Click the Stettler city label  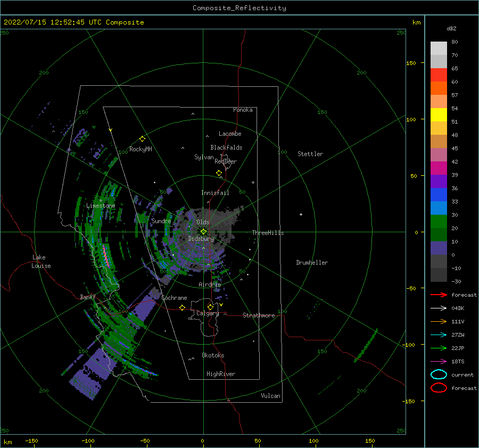pos(310,154)
